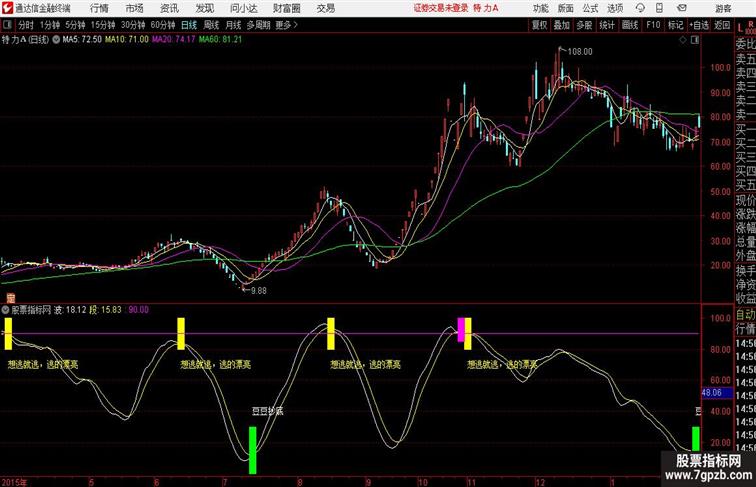The width and height of the screenshot is (756, 487).
Task: Switch to 15分钟 period
Action: (103, 25)
